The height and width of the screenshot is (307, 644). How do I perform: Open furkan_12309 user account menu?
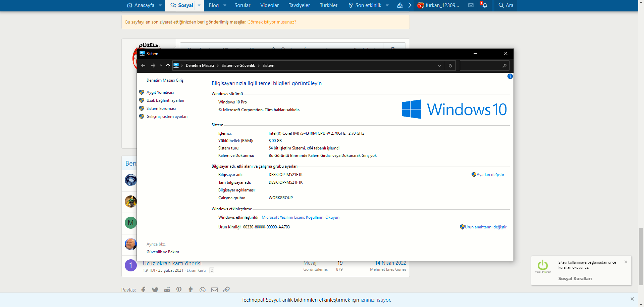pos(438,5)
